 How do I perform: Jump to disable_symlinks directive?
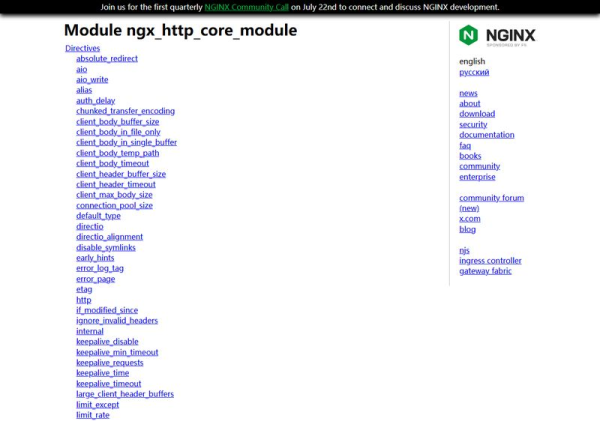[106, 248]
